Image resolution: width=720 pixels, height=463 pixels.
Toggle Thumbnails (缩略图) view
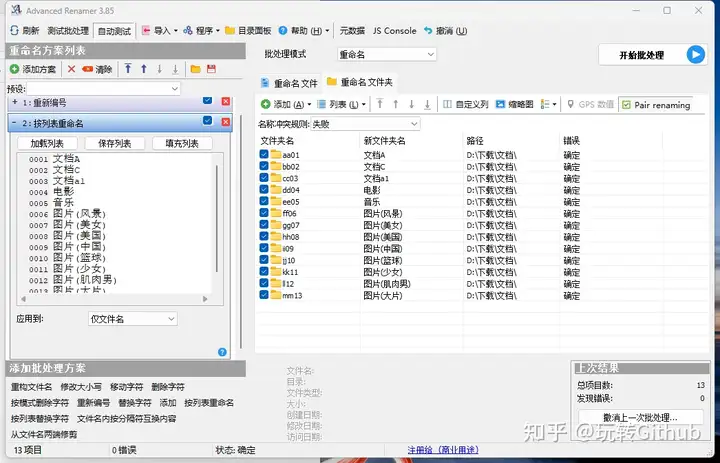click(x=514, y=105)
